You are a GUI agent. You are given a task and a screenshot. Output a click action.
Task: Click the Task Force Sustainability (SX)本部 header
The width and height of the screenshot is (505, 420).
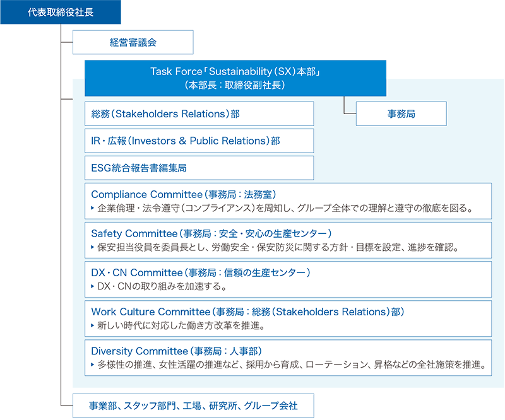tap(235, 78)
